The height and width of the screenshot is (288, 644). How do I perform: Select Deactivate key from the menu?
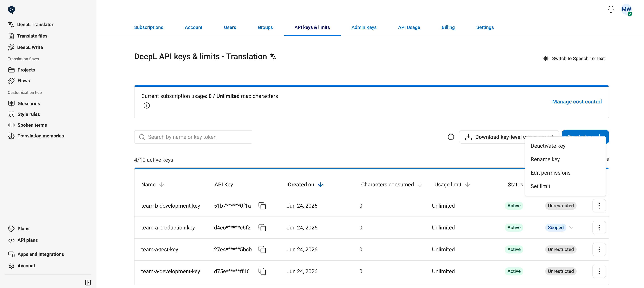coord(548,146)
